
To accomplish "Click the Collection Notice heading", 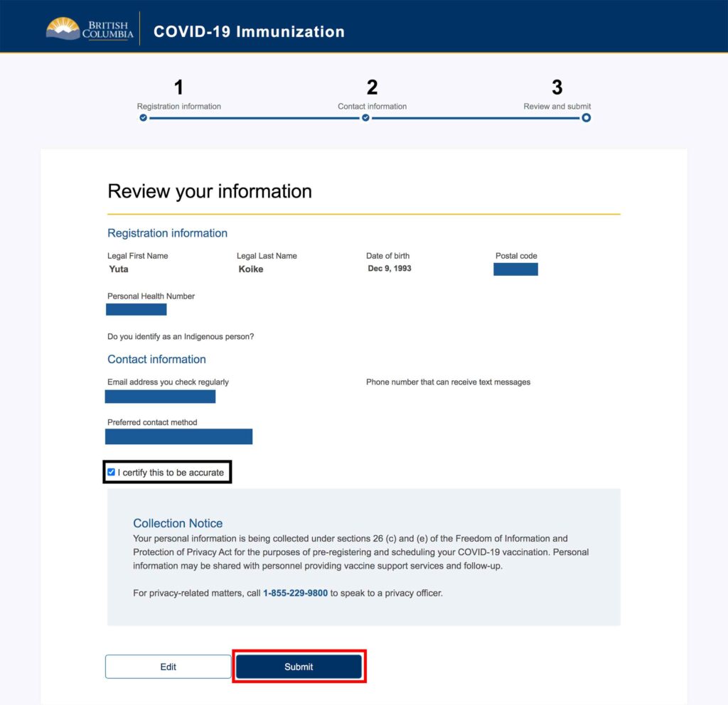I will 178,523.
